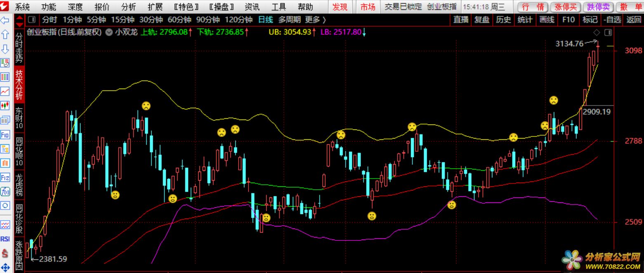The height and width of the screenshot is (273, 644).
Task: Switch to the 市场 tab
Action: point(368,7)
